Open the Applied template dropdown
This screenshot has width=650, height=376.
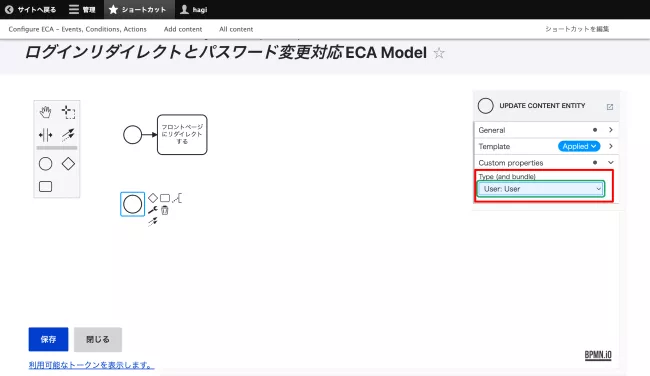click(579, 146)
